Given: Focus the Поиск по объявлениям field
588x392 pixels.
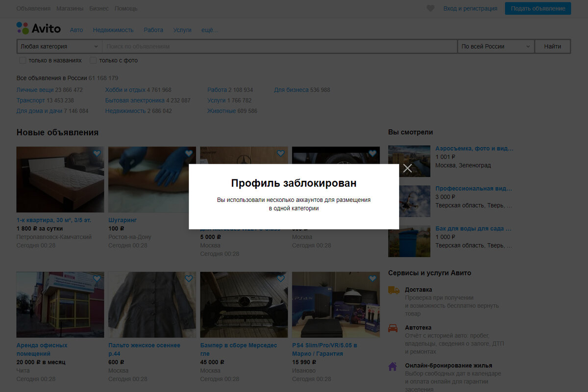Looking at the screenshot, I should (x=279, y=47).
